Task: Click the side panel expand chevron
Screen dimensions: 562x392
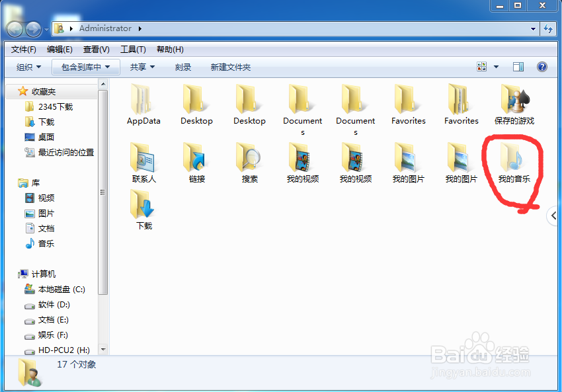Action: (x=554, y=216)
